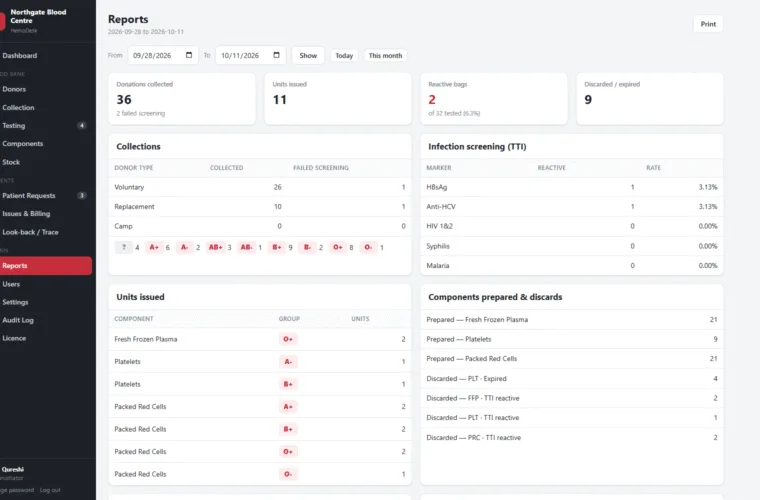
Task: Click the HIV 1&2 marker row
Action: click(571, 226)
